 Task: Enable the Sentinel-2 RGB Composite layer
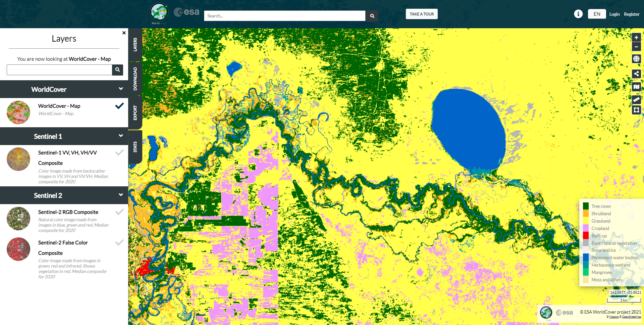(x=119, y=212)
